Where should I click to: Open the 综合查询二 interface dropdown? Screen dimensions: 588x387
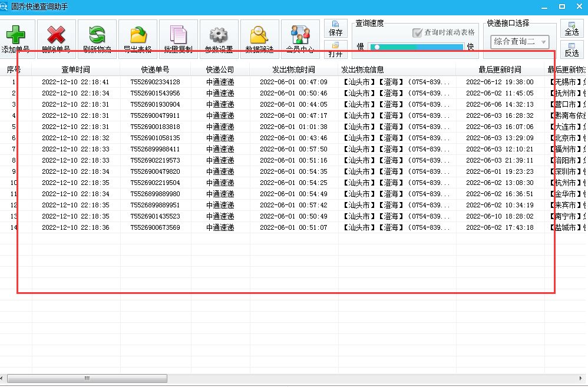click(x=518, y=42)
